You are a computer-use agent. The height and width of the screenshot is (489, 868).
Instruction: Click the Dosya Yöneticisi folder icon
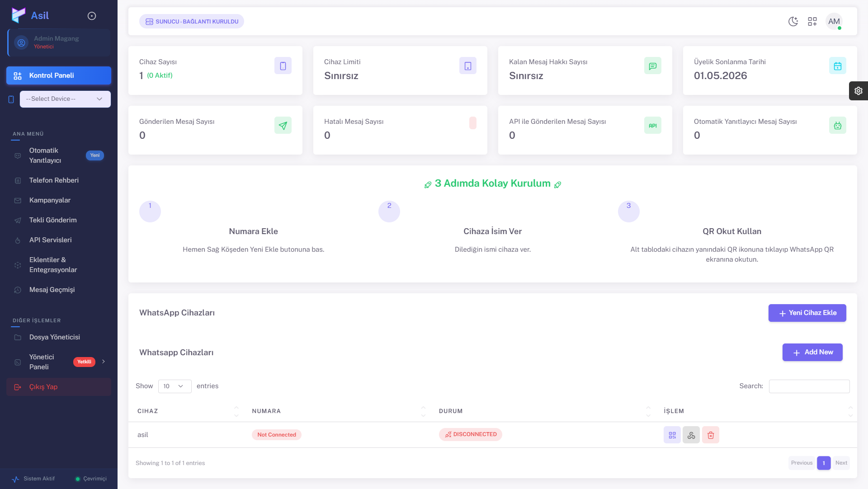(18, 338)
